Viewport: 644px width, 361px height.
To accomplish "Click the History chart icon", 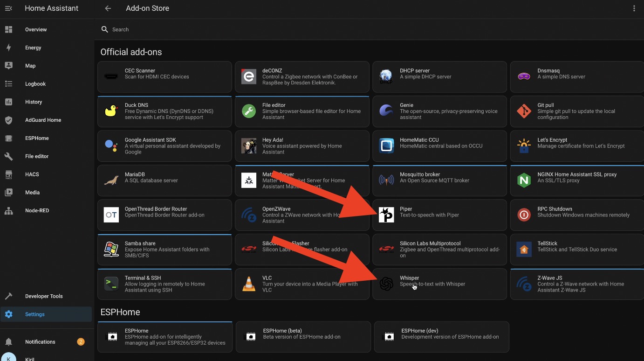I will 8,102.
